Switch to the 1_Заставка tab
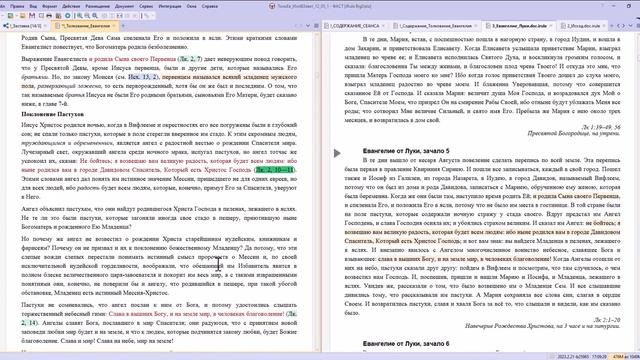 [x=25, y=26]
